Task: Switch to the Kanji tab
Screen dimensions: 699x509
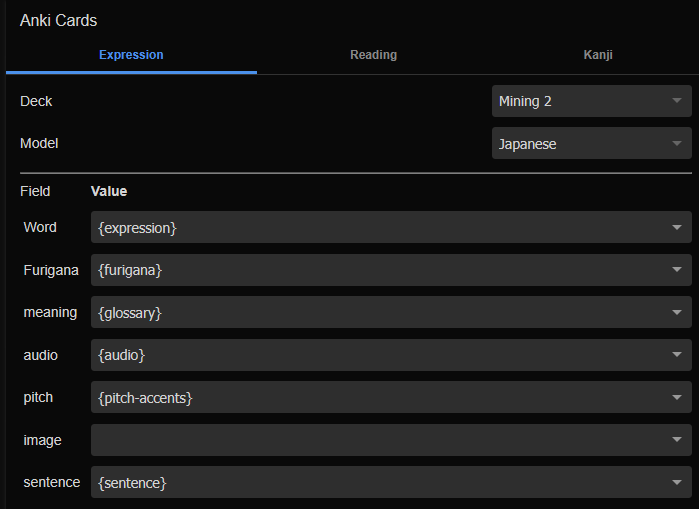Action: [598, 55]
